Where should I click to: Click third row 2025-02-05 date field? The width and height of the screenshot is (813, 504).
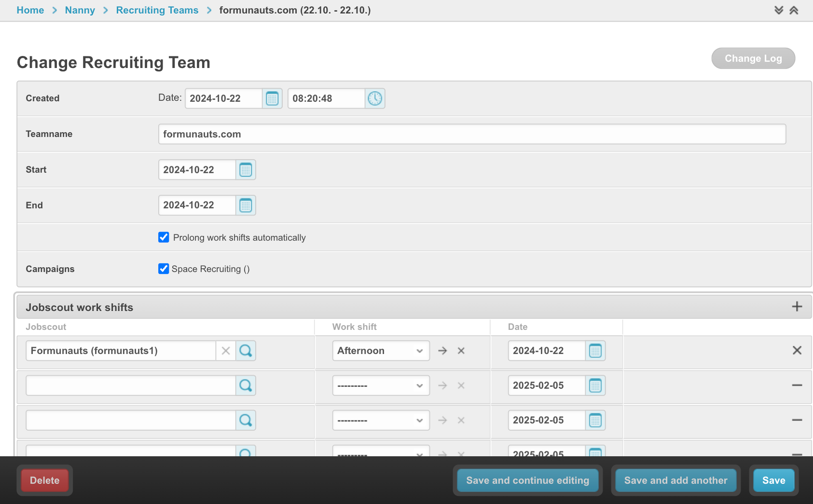coord(547,420)
